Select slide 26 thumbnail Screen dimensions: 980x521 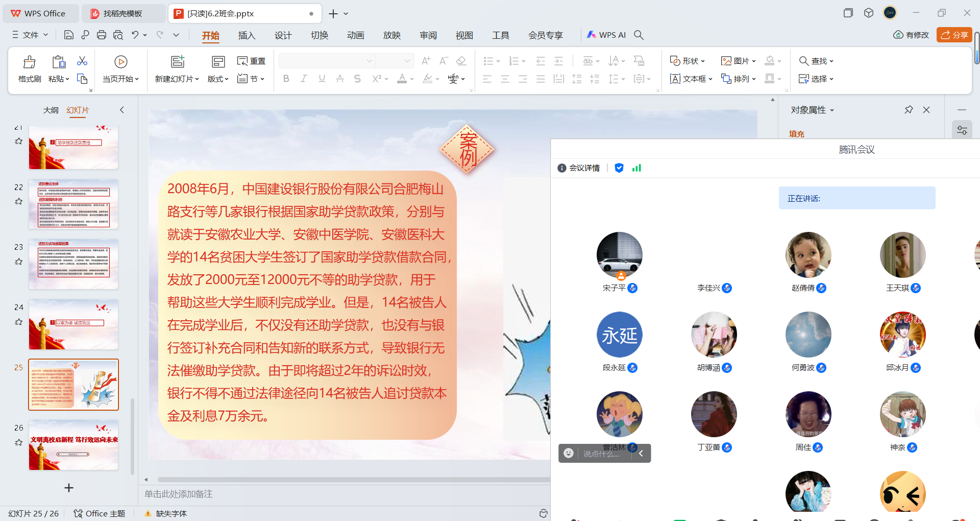tap(73, 445)
